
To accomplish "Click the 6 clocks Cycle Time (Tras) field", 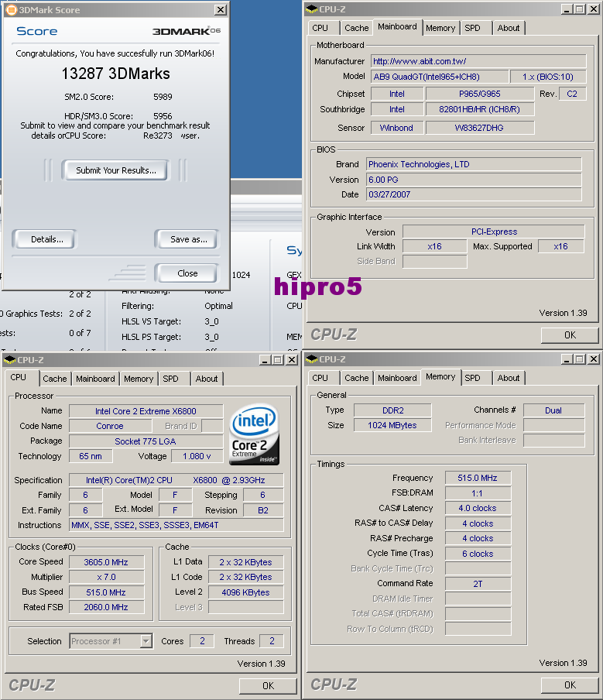I will point(478,554).
